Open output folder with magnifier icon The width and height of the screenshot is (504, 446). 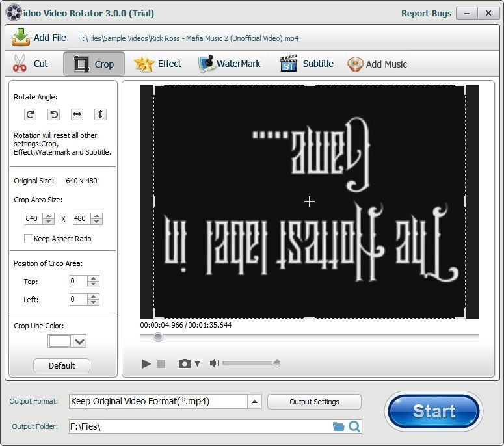[x=354, y=426]
